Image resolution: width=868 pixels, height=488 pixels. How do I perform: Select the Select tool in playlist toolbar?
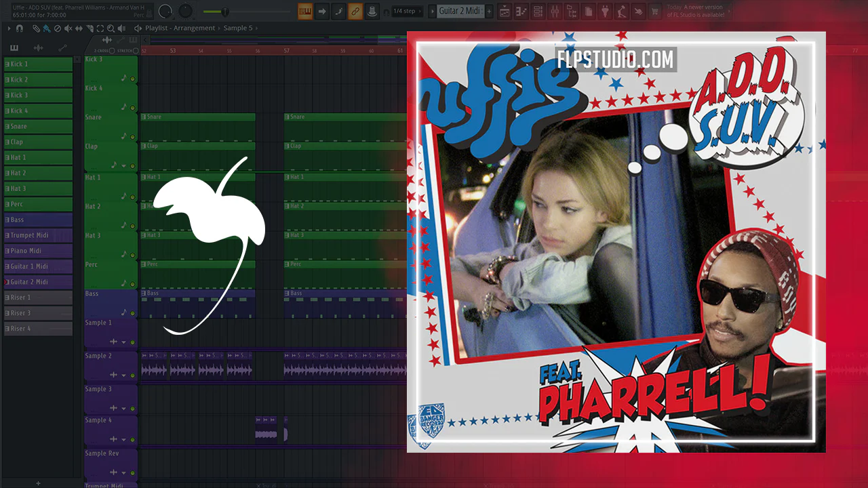click(100, 28)
